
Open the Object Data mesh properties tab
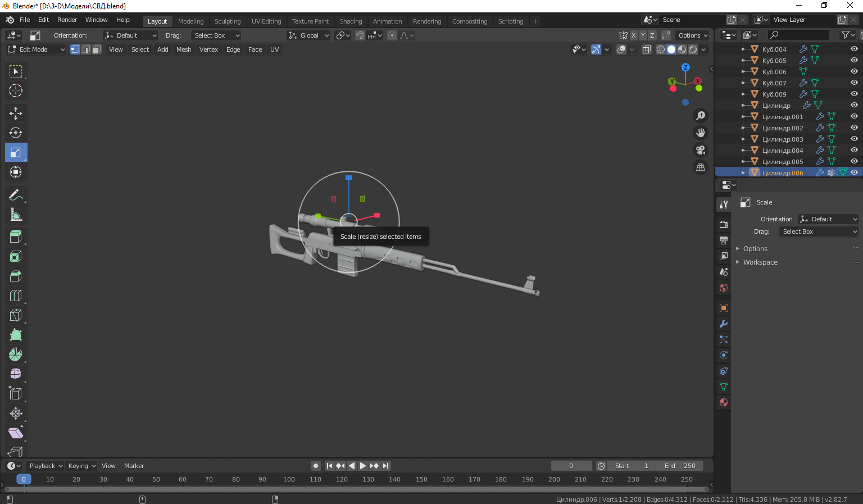[x=724, y=387]
